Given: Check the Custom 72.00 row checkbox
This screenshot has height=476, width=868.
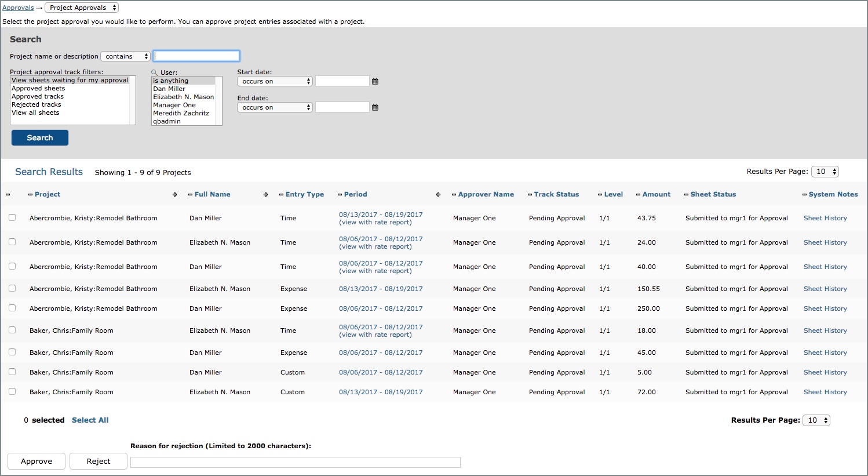Looking at the screenshot, I should point(12,391).
